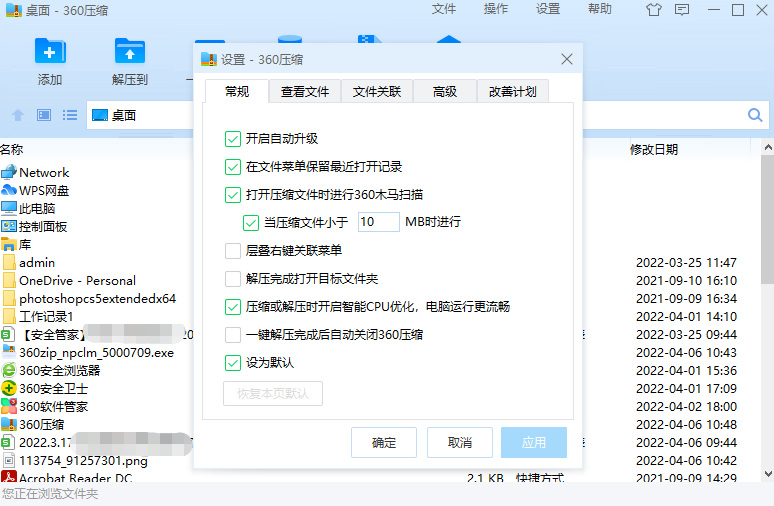This screenshot has width=774, height=506.
Task: Select the OneDrive - Personal folder
Action: coord(69,280)
